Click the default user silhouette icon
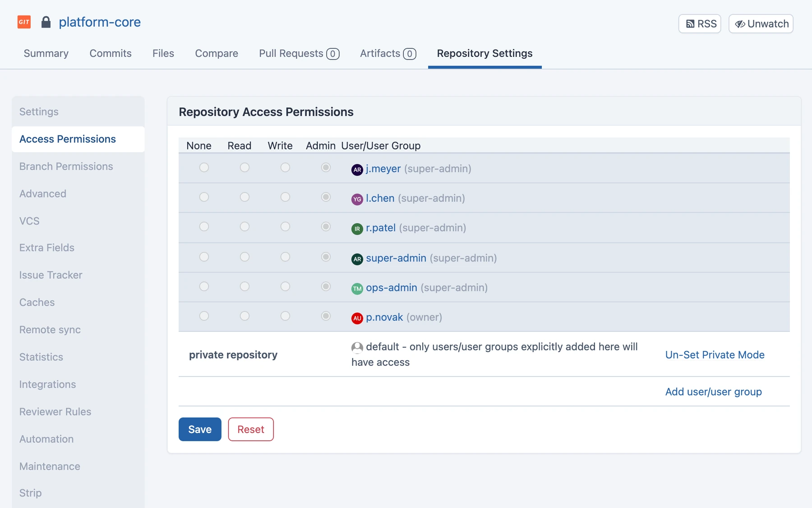This screenshot has width=812, height=508. 357,347
